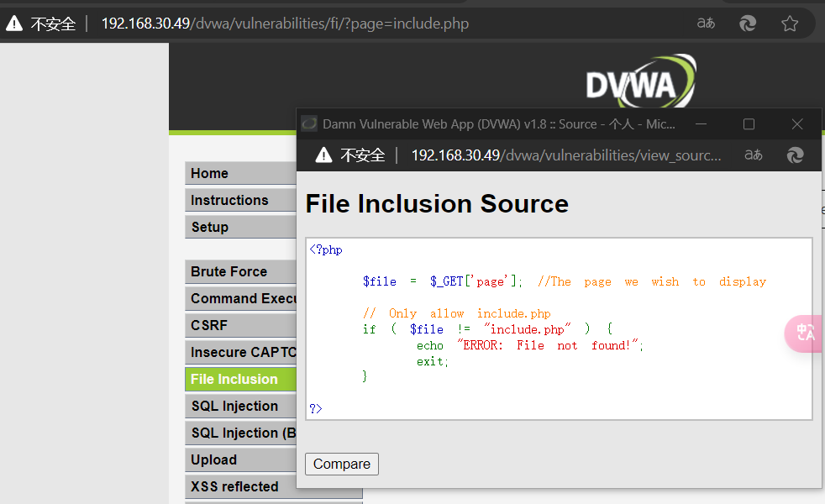Click the not-secure warning icon in Source popup

[323, 155]
